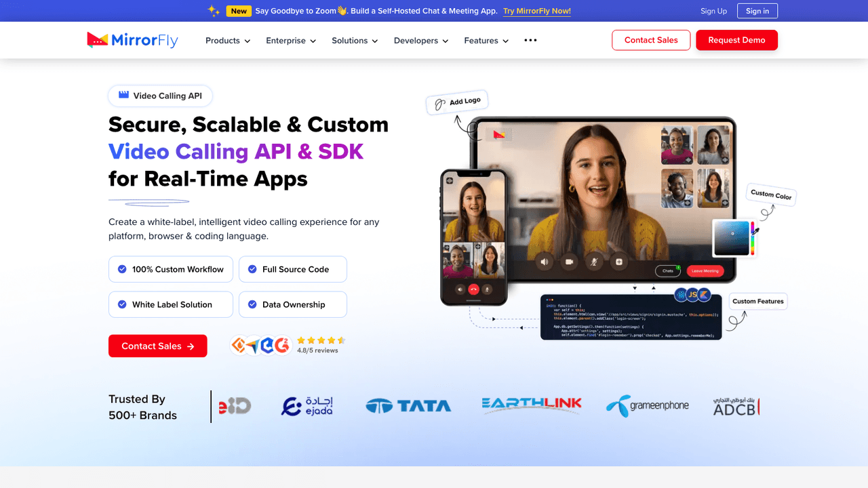Click the Kotlin logo above the code snippet
This screenshot has height=488, width=868.
pyautogui.click(x=704, y=294)
